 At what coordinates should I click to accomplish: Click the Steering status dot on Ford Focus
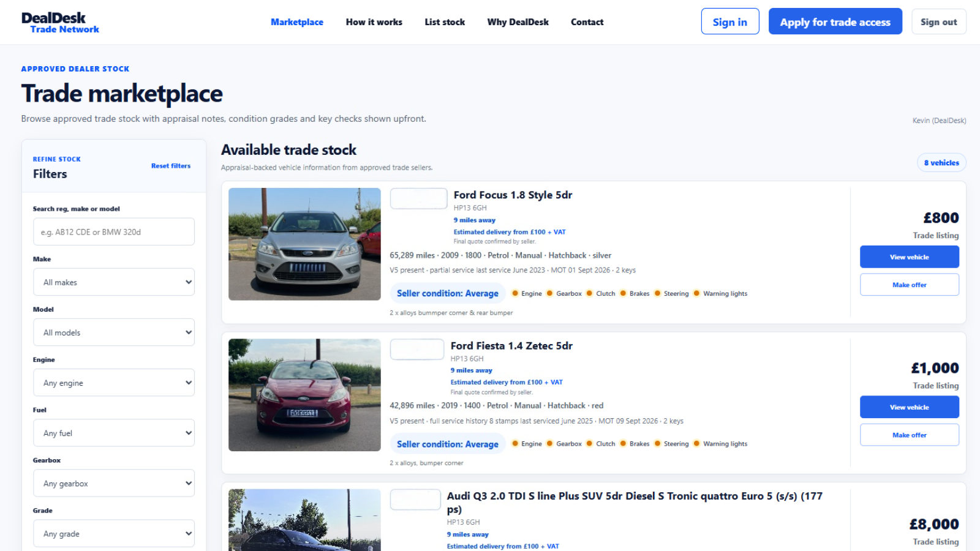point(658,293)
